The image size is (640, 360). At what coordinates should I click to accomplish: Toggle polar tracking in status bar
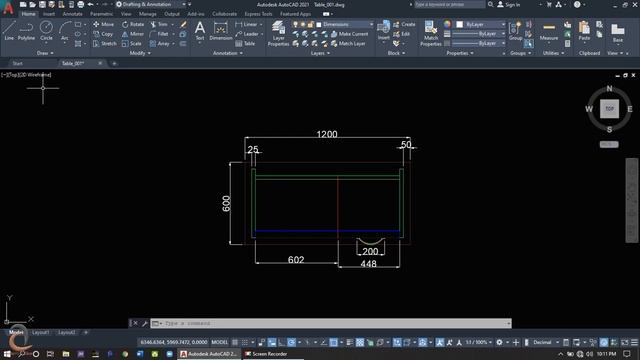[291, 342]
